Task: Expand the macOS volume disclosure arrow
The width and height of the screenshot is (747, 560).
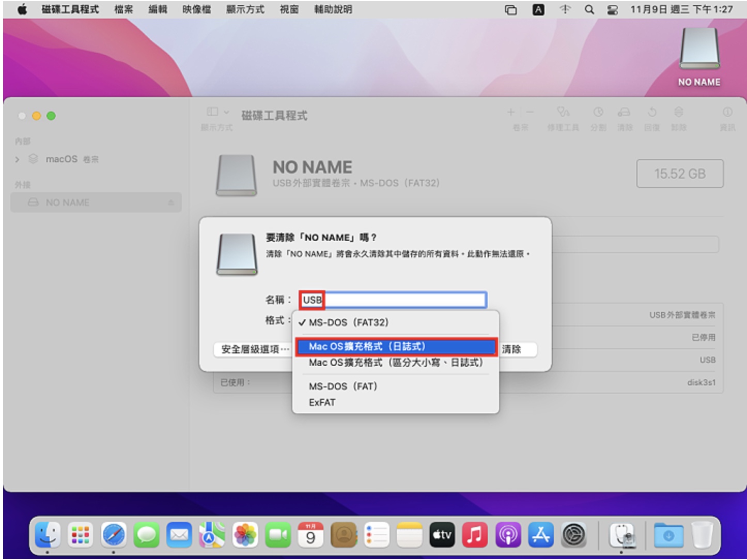Action: 18,159
